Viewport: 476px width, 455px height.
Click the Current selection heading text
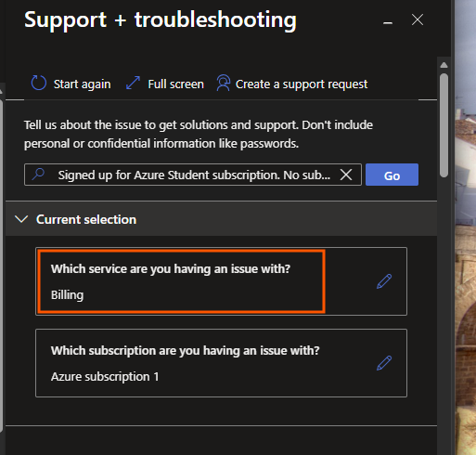click(x=86, y=219)
